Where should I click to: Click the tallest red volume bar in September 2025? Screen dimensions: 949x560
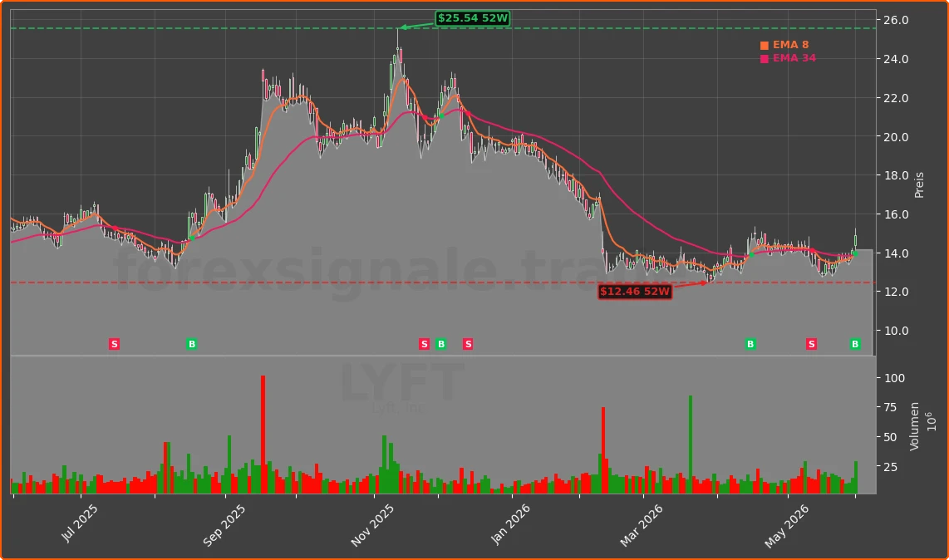coord(263,435)
